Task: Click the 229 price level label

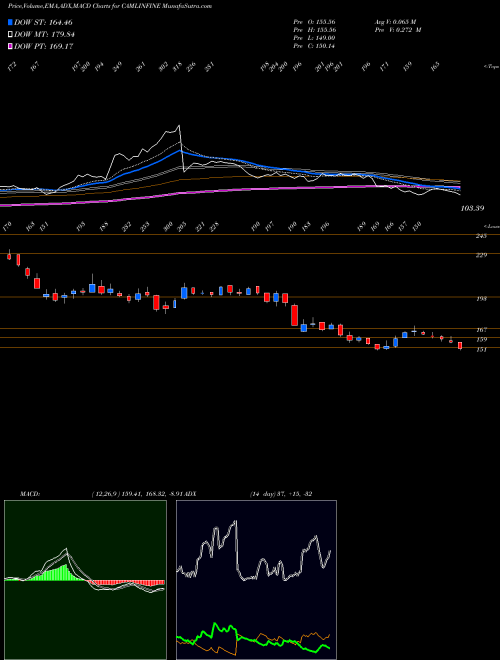Action: tap(481, 255)
